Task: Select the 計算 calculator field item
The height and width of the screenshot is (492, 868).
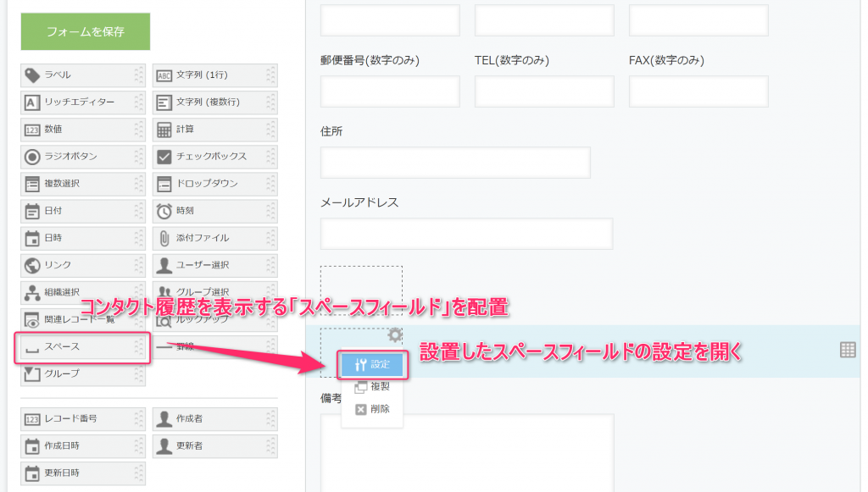Action: click(214, 130)
